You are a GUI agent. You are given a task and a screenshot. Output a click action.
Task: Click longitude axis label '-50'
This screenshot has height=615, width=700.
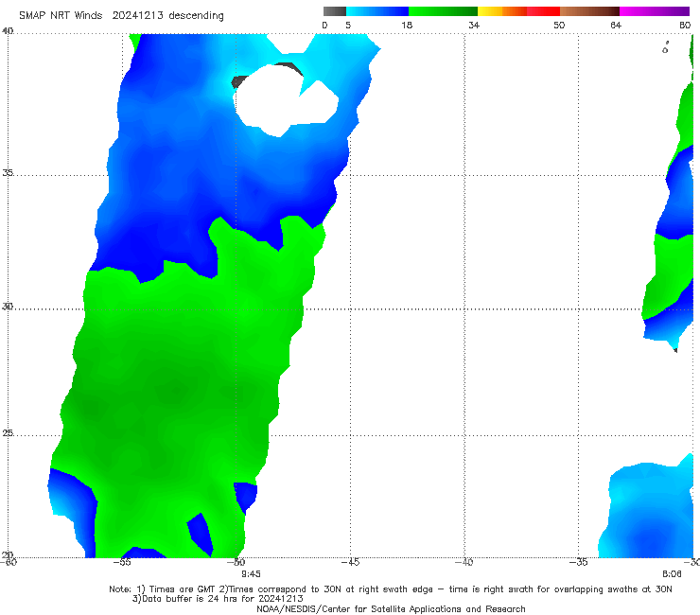click(x=236, y=562)
